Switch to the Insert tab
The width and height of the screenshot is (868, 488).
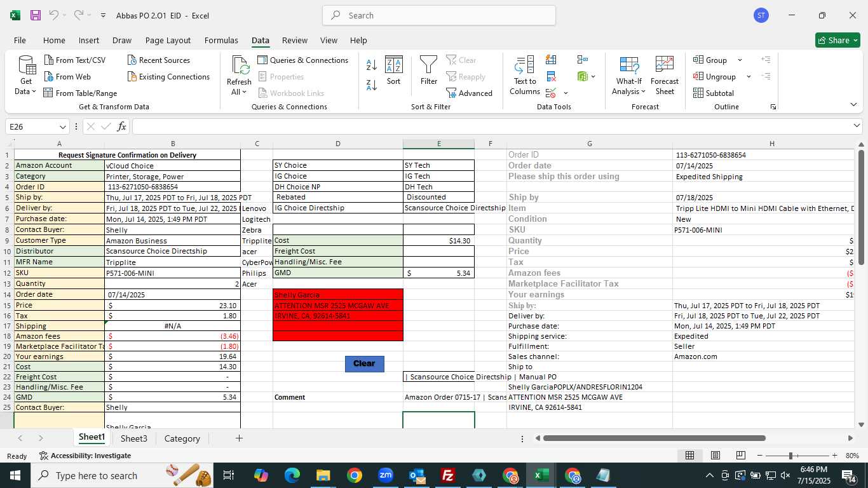pyautogui.click(x=89, y=40)
